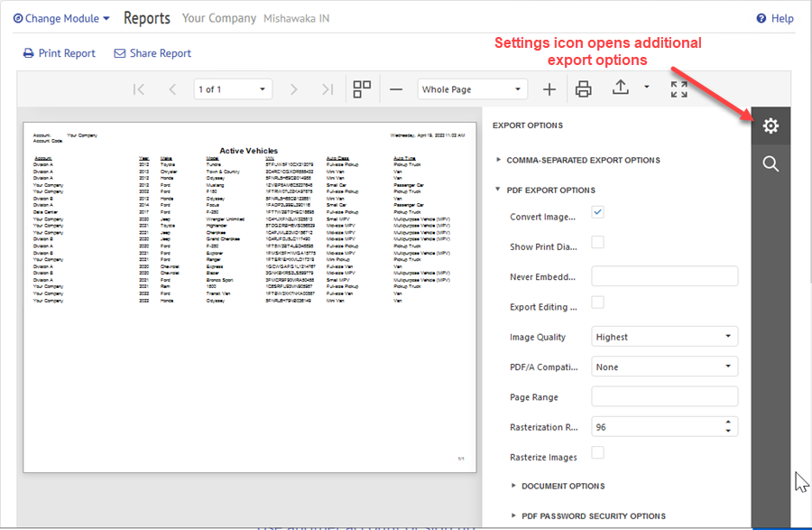Click the toolbar print icon
812x530 pixels.
[x=584, y=89]
